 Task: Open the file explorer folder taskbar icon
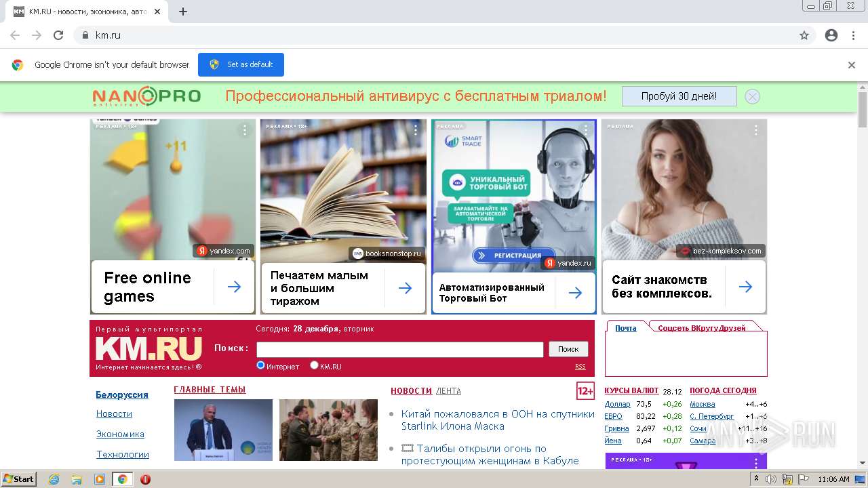(77, 479)
